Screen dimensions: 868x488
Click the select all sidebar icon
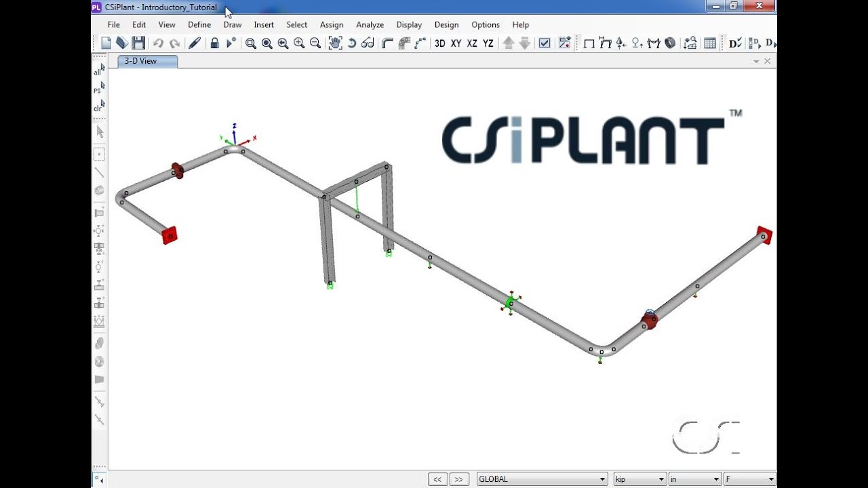pos(99,70)
